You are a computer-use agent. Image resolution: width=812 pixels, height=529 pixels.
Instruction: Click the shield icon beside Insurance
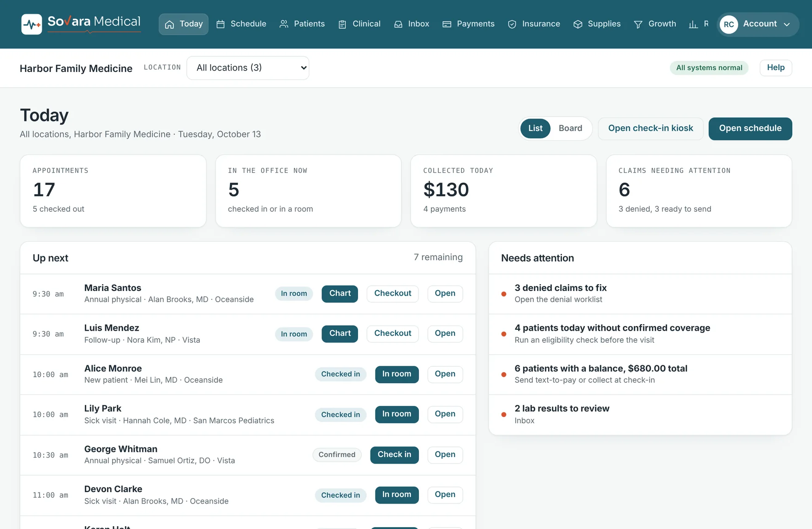point(512,24)
